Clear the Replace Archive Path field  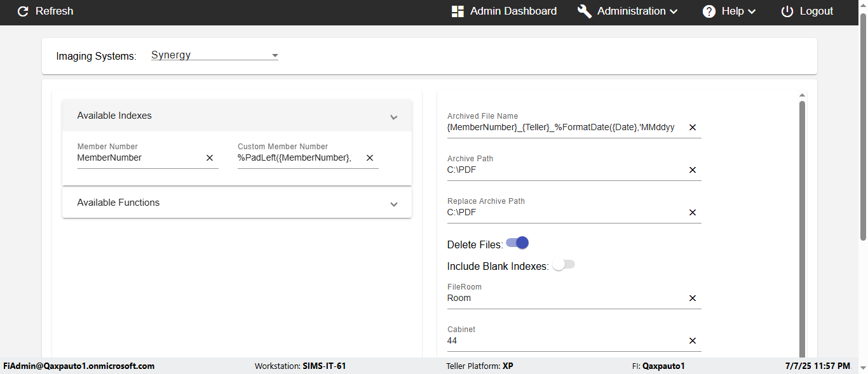click(693, 213)
